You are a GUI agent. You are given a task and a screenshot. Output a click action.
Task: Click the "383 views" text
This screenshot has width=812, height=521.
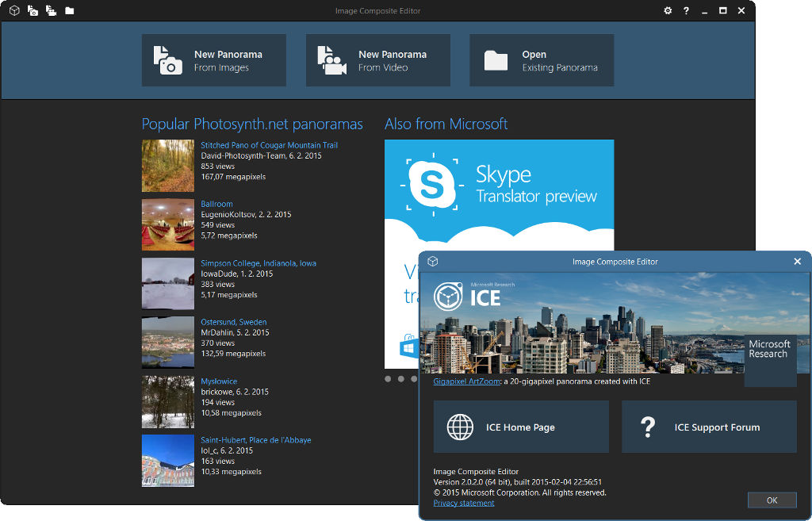(x=217, y=285)
